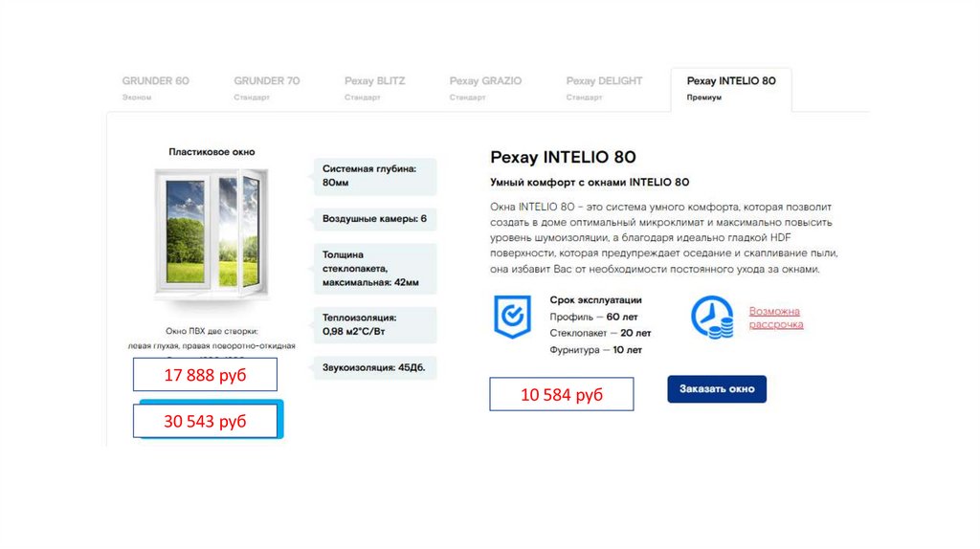This screenshot has height=549, width=980.
Task: Click the shield checkmark warranty icon
Action: pyautogui.click(x=513, y=317)
